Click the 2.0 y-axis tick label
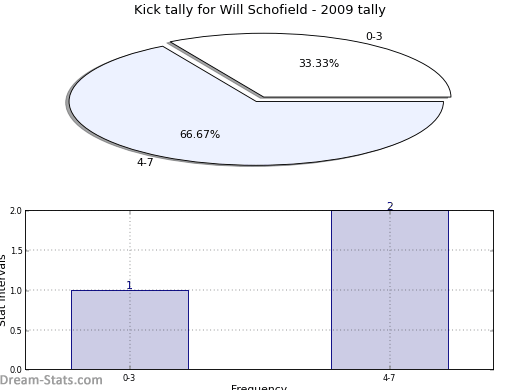520x390 pixels. [16, 211]
